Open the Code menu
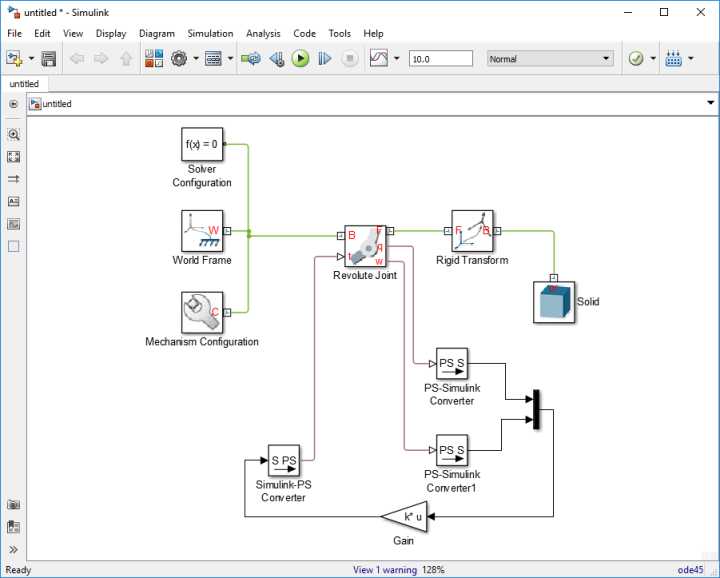720x578 pixels. 304,34
